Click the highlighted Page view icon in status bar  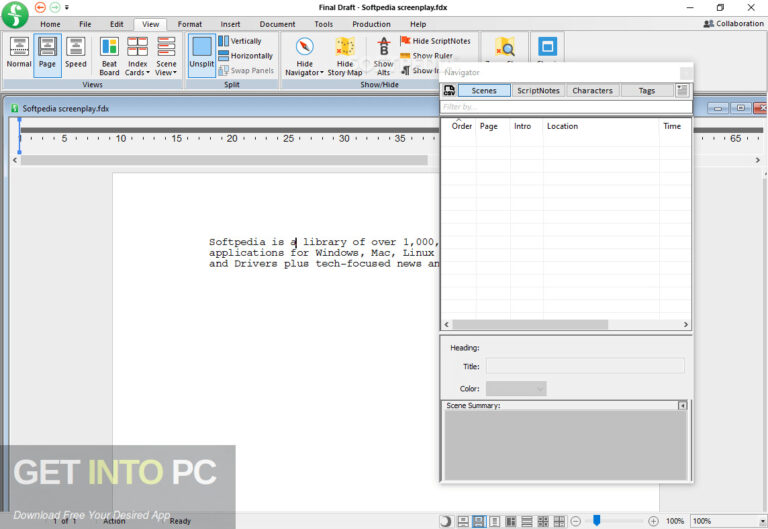point(479,521)
